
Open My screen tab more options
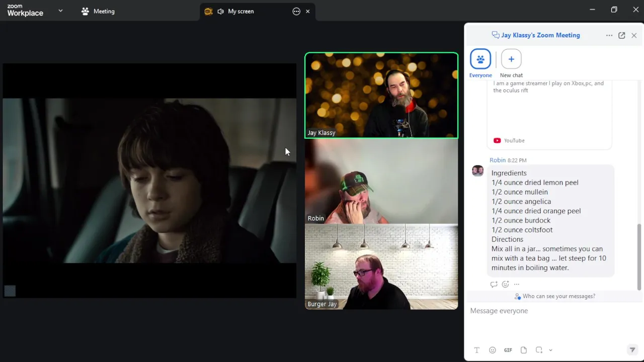(x=296, y=11)
